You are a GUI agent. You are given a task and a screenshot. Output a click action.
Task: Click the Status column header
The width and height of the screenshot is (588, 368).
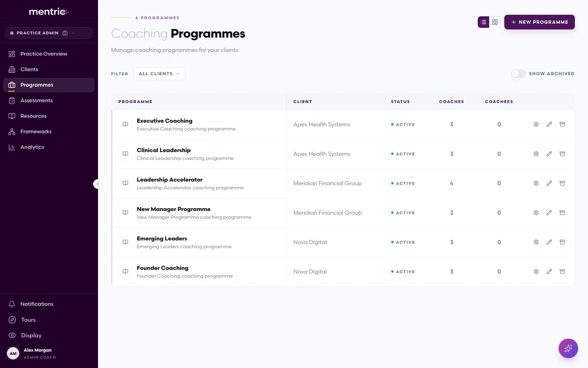tap(400, 102)
